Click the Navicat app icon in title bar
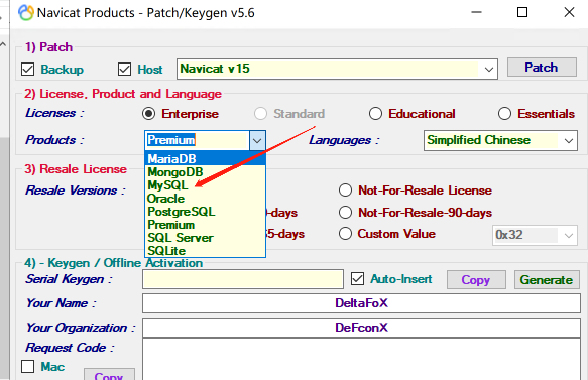 pyautogui.click(x=26, y=13)
